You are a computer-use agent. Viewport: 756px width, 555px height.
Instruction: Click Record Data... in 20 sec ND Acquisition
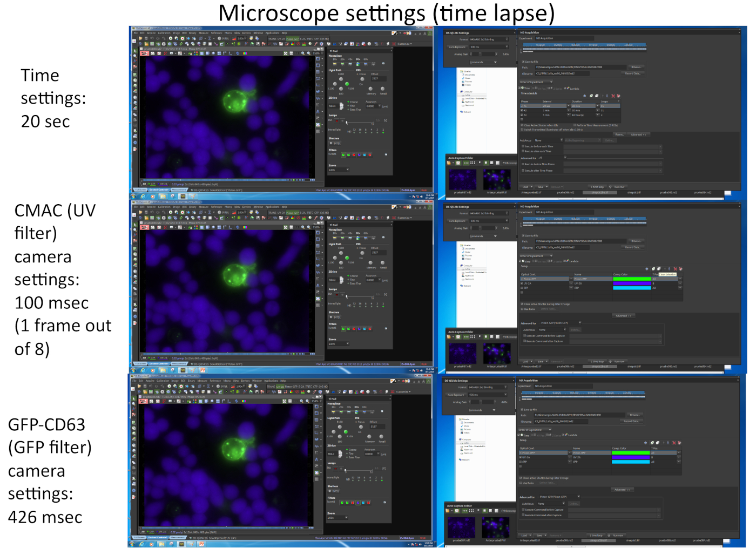[x=633, y=73]
